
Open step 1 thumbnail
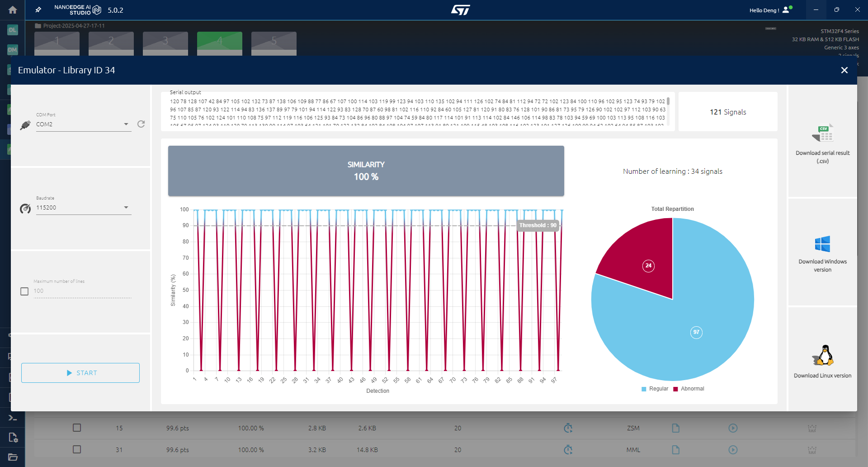coord(57,43)
